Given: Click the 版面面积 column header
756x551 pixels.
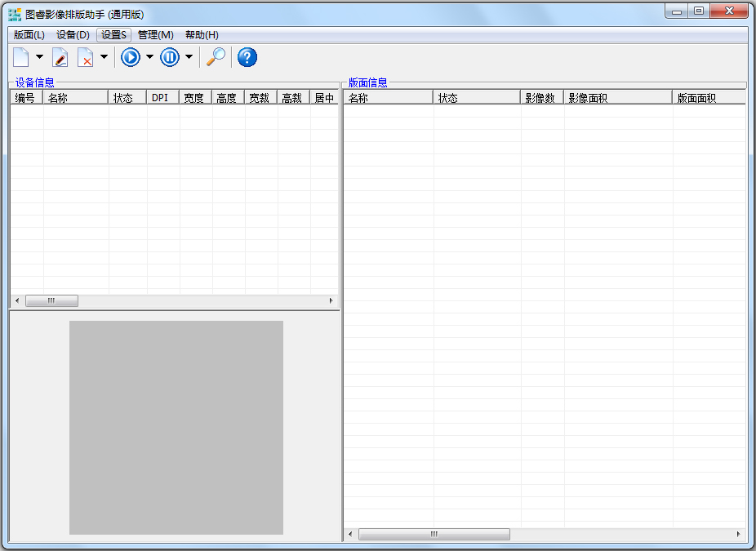Looking at the screenshot, I should pyautogui.click(x=709, y=98).
